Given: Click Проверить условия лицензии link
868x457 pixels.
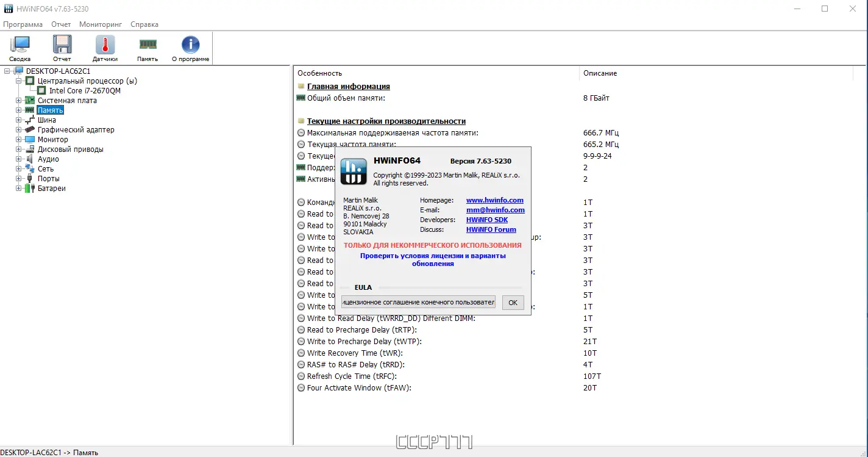Looking at the screenshot, I should 433,260.
